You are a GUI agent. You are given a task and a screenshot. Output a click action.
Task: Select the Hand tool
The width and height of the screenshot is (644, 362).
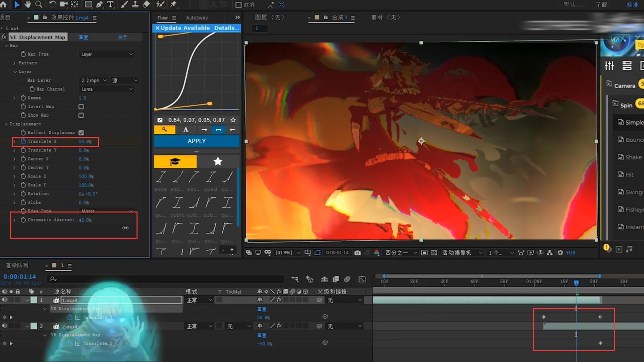pos(28,4)
